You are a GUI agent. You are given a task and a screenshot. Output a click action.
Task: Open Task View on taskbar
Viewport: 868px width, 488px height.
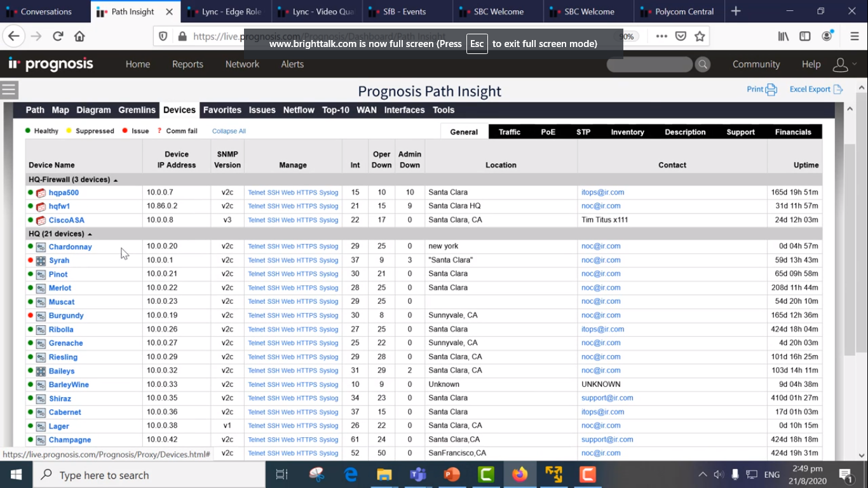(281, 475)
